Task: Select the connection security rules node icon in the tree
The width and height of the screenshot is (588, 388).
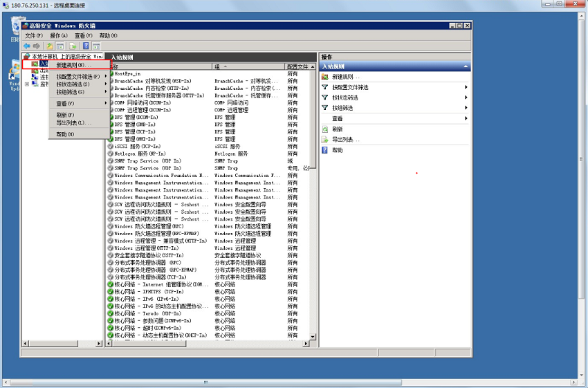Action: [35, 77]
